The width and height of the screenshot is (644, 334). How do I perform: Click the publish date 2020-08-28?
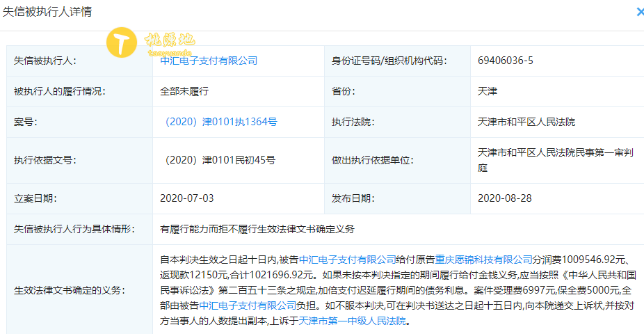point(504,198)
